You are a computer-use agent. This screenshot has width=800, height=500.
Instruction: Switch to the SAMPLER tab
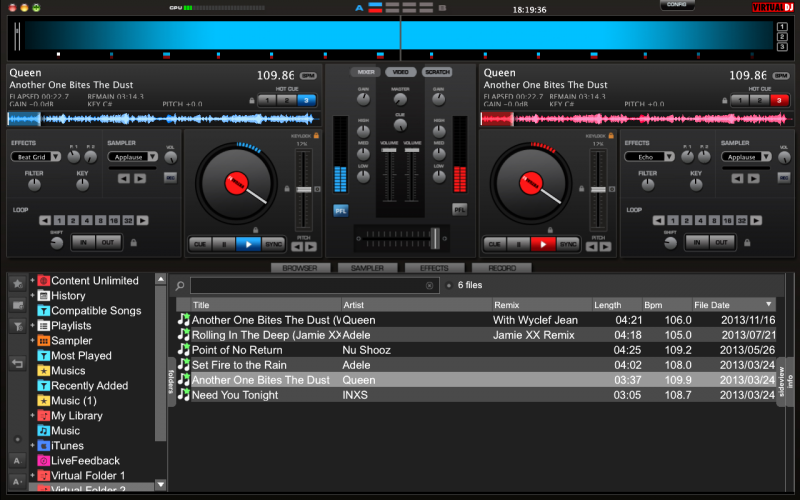367,268
